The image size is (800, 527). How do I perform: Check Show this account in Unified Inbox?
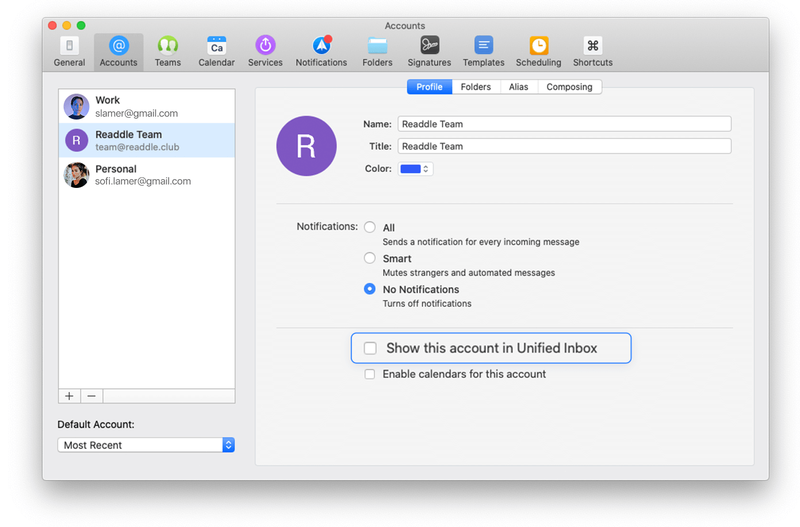370,348
